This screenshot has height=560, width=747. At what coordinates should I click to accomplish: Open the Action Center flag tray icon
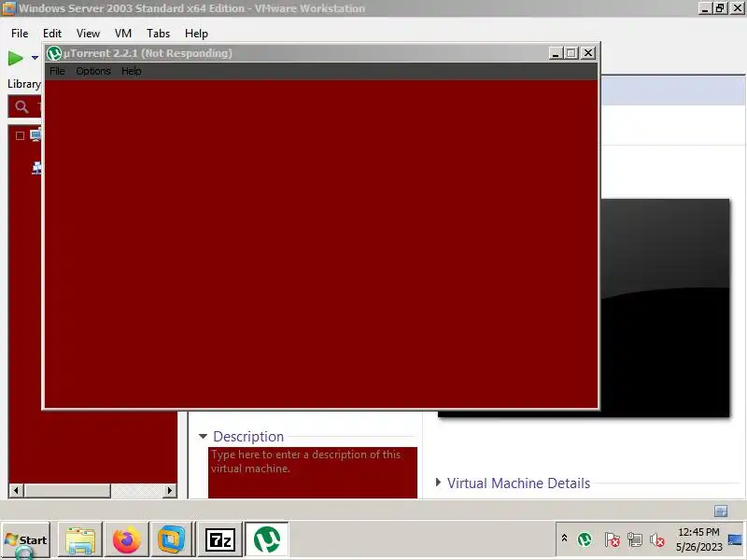tap(612, 539)
